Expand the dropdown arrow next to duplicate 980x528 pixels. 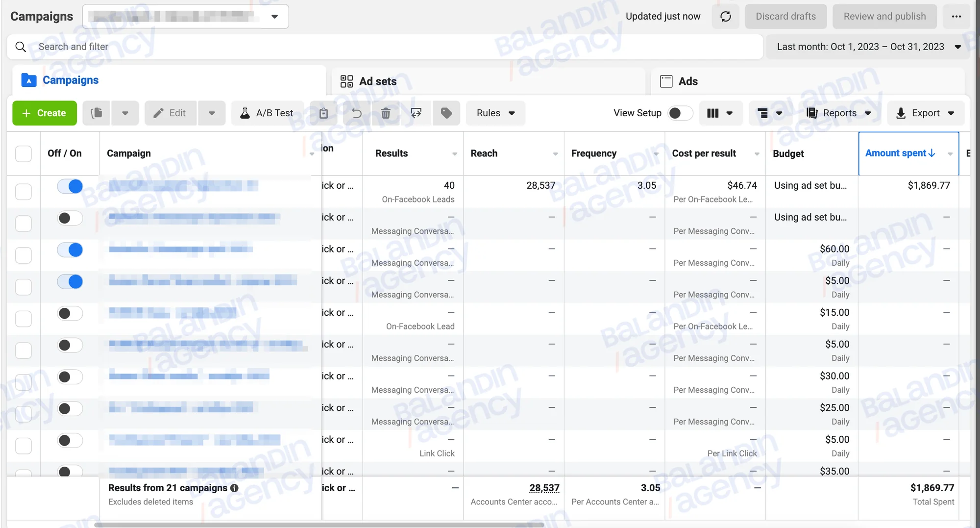(125, 113)
